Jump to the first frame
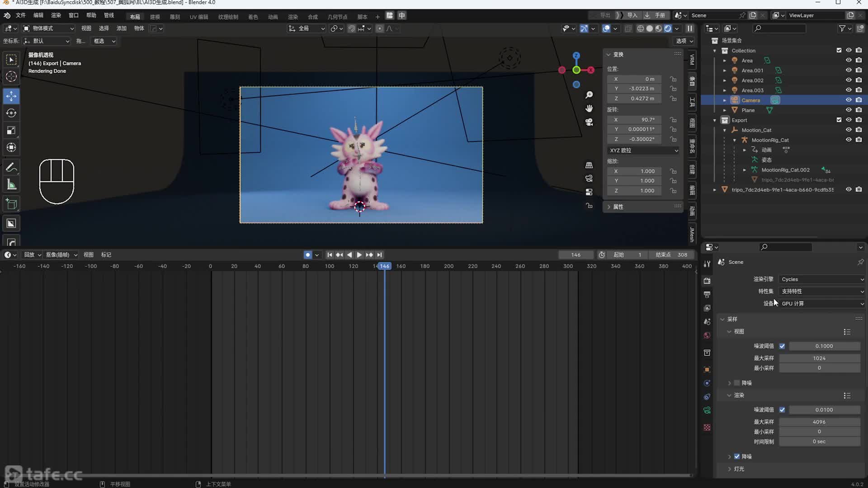 click(x=330, y=255)
